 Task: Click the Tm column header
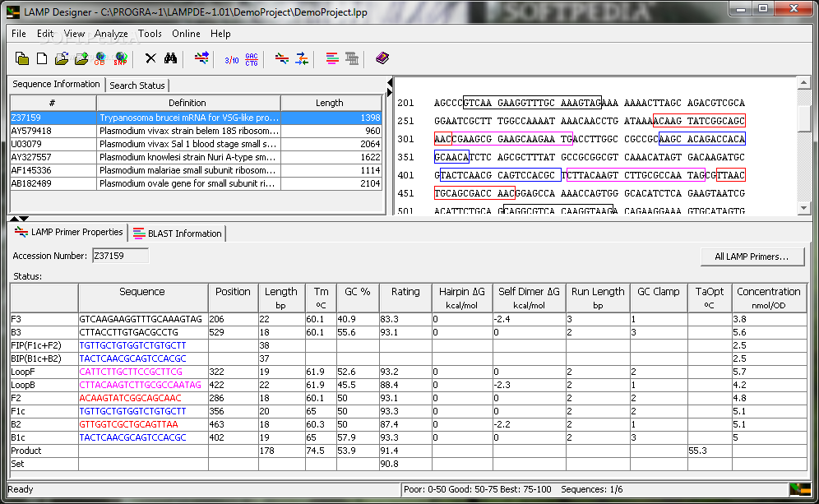coord(321,298)
